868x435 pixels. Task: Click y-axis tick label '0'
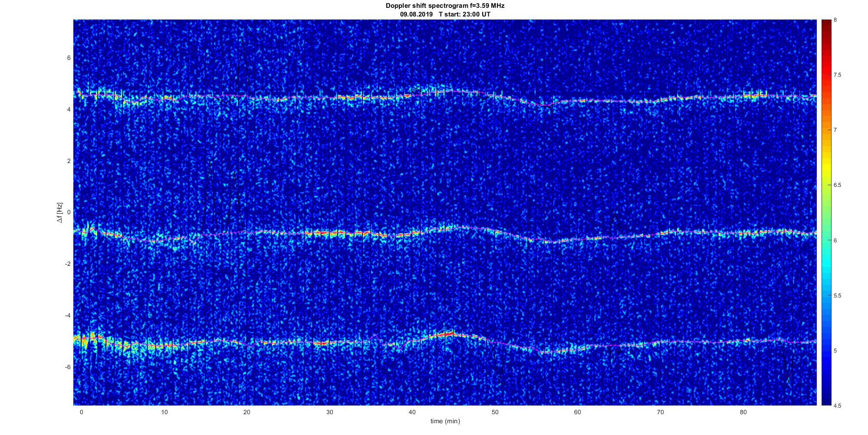[x=69, y=213]
